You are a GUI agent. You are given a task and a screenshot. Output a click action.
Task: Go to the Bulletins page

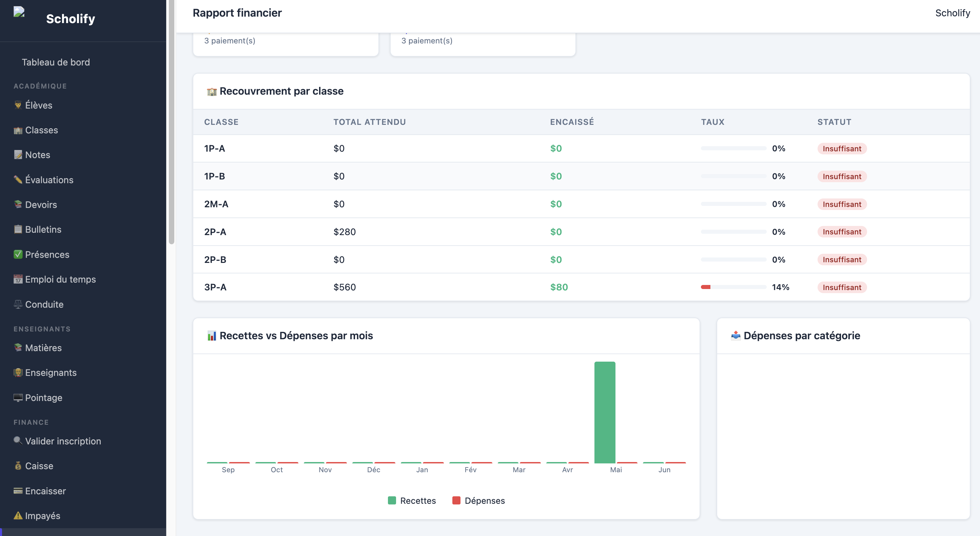(x=43, y=230)
